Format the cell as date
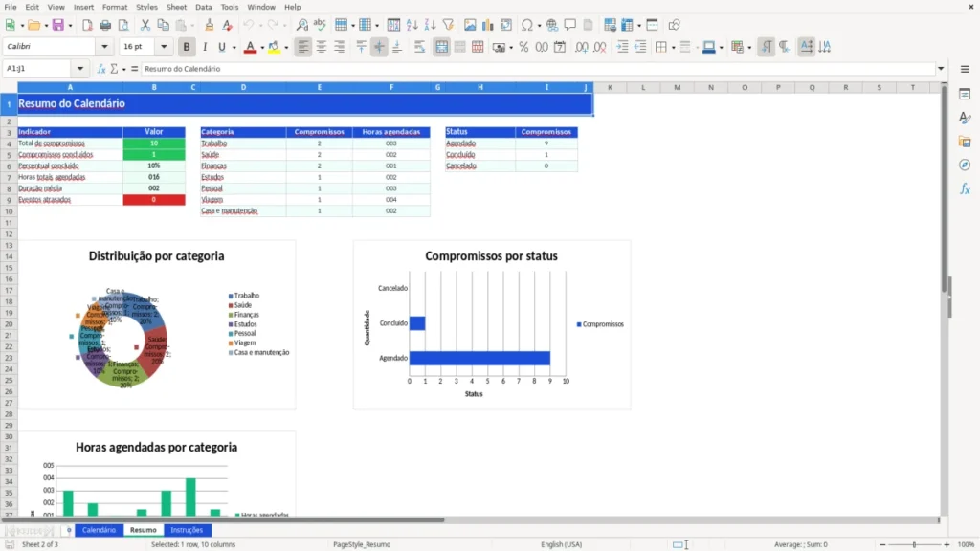The image size is (980, 551). coord(560,47)
